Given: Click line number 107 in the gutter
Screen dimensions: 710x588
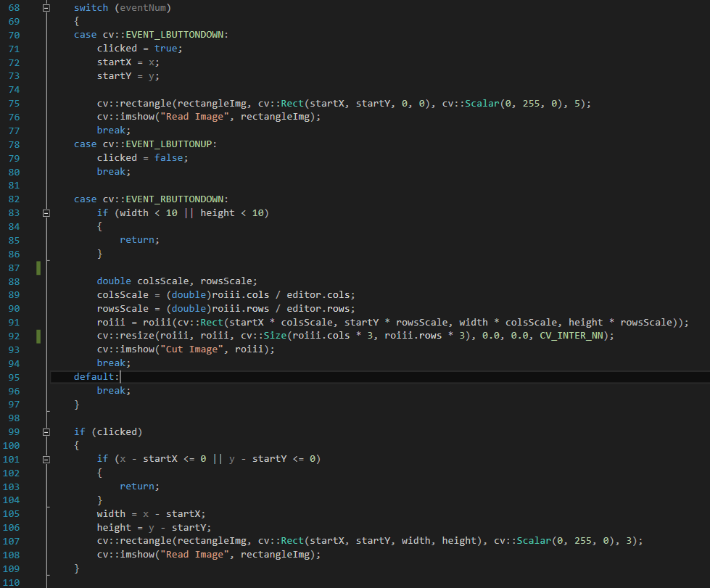Looking at the screenshot, I should pyautogui.click(x=12, y=542).
